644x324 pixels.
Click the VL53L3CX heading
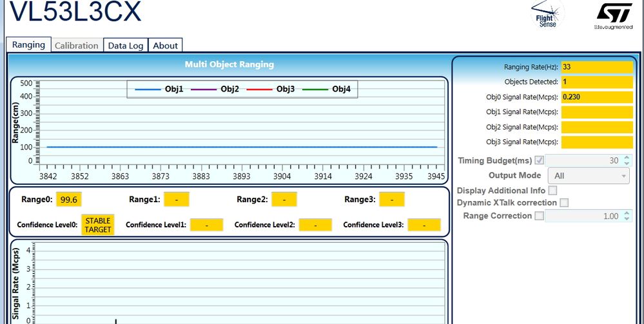pyautogui.click(x=75, y=12)
